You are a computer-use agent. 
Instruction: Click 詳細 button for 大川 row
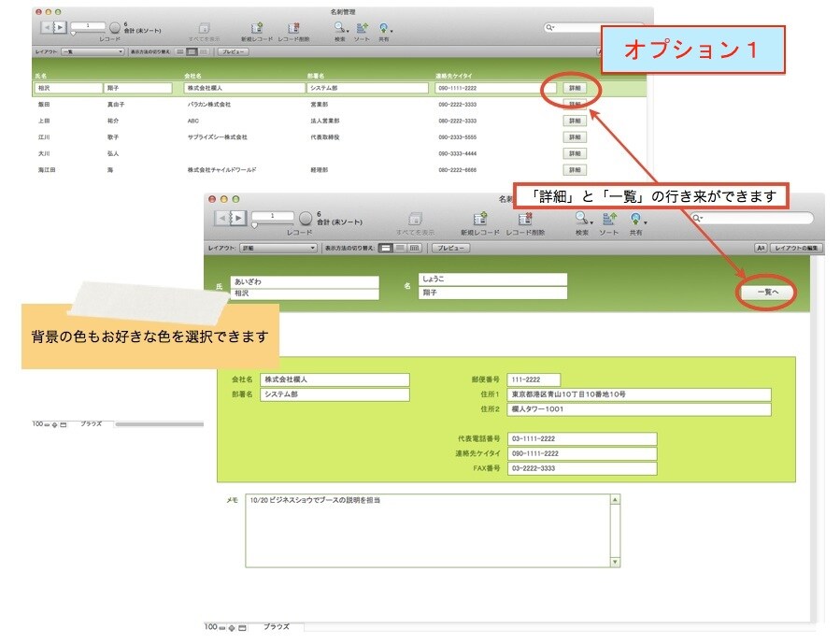pyautogui.click(x=575, y=154)
